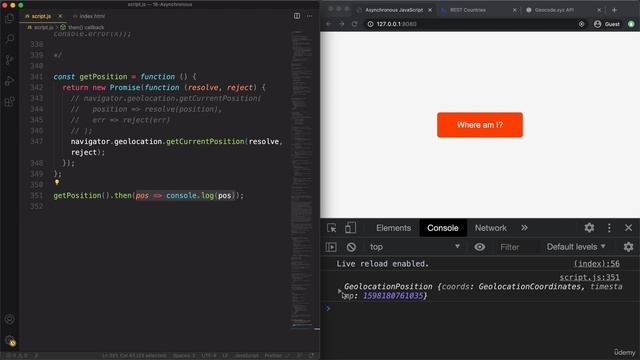
Task: Close the Asynchronous JavaScript browser tab
Action: click(430, 10)
